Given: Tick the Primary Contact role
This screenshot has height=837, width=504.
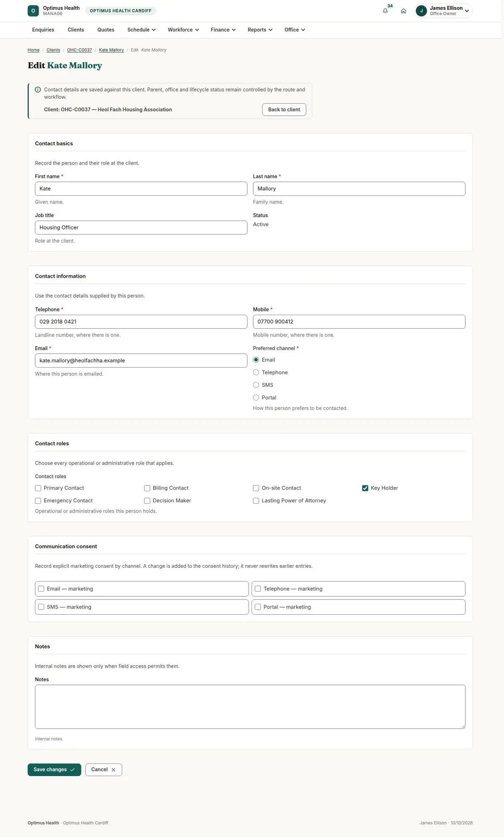Looking at the screenshot, I should pyautogui.click(x=38, y=488).
